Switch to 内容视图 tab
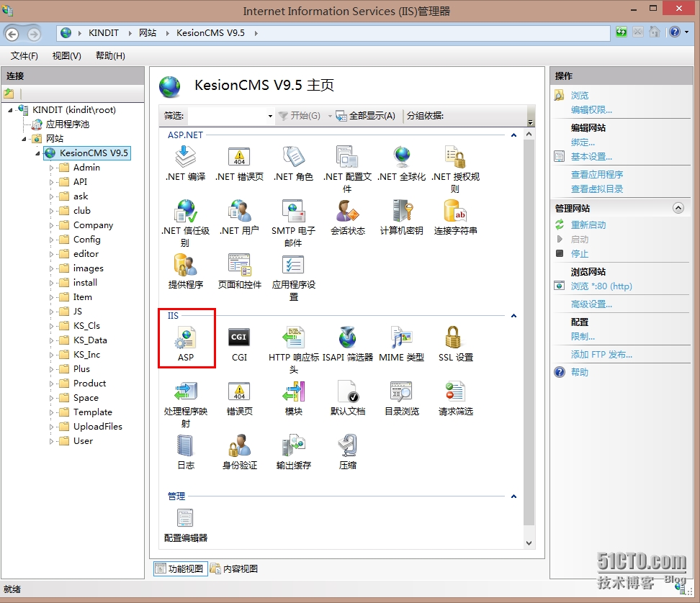Image resolution: width=700 pixels, height=603 pixels. [234, 568]
